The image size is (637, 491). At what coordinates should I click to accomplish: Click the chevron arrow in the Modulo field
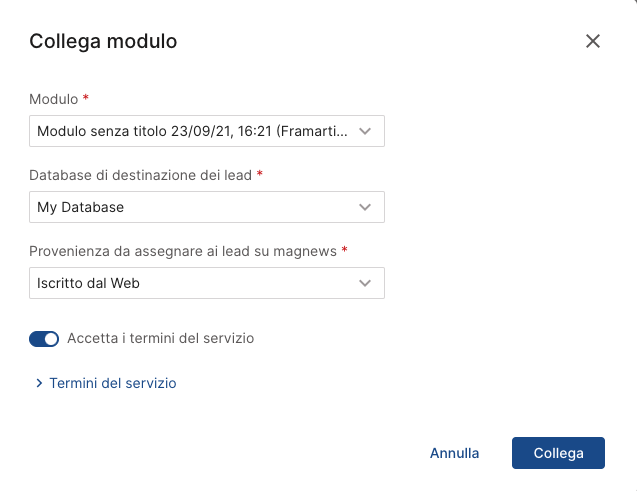365,131
